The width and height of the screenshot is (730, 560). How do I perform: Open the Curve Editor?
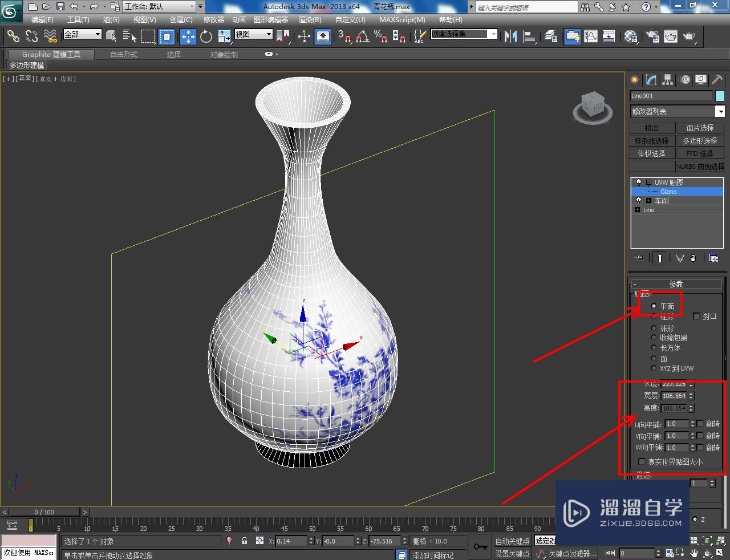tap(591, 36)
